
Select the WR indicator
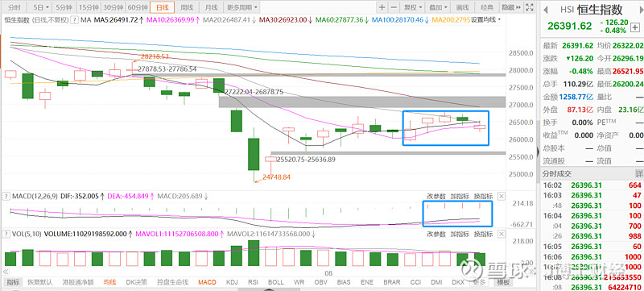point(299,282)
